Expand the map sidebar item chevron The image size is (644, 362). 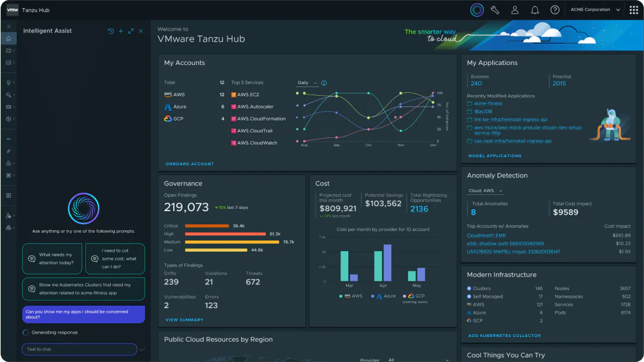tap(13, 50)
